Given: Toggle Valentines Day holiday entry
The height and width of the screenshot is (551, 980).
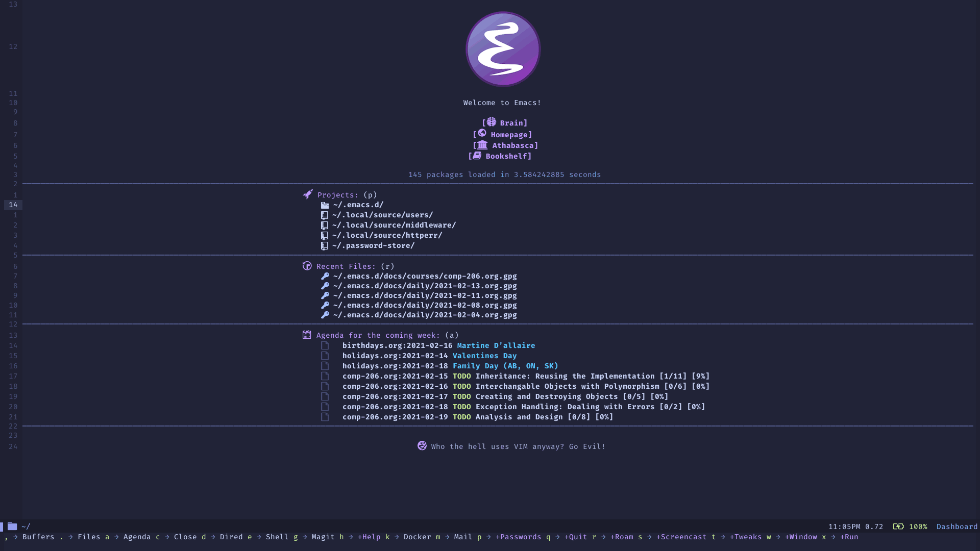Looking at the screenshot, I should pos(484,355).
